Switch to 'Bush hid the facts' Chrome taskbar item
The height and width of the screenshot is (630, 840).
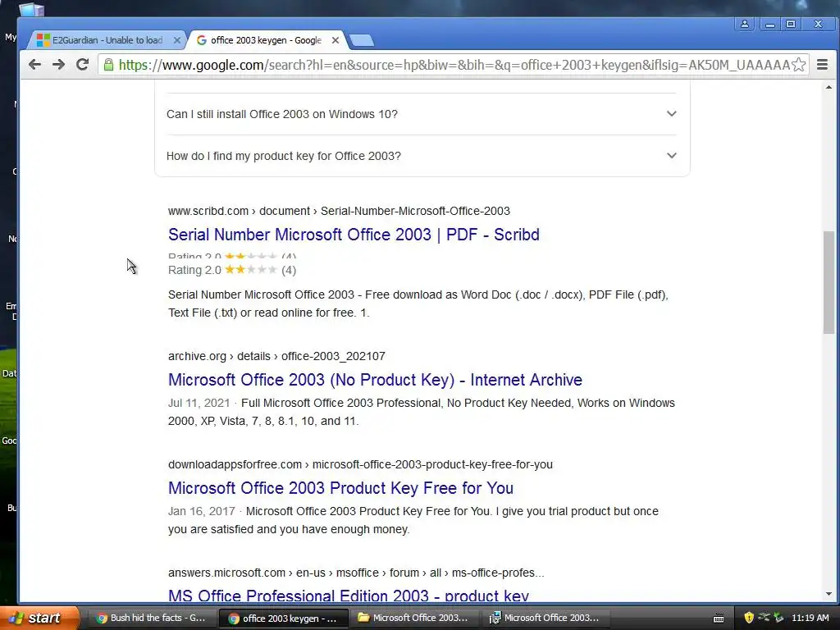click(152, 618)
